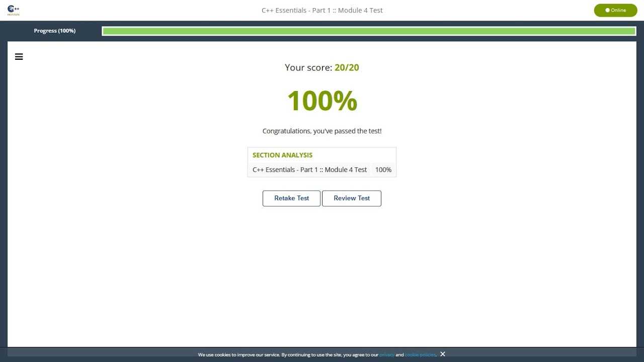Click the SECTION ANALYSIS heading
The width and height of the screenshot is (644, 362).
(x=282, y=155)
